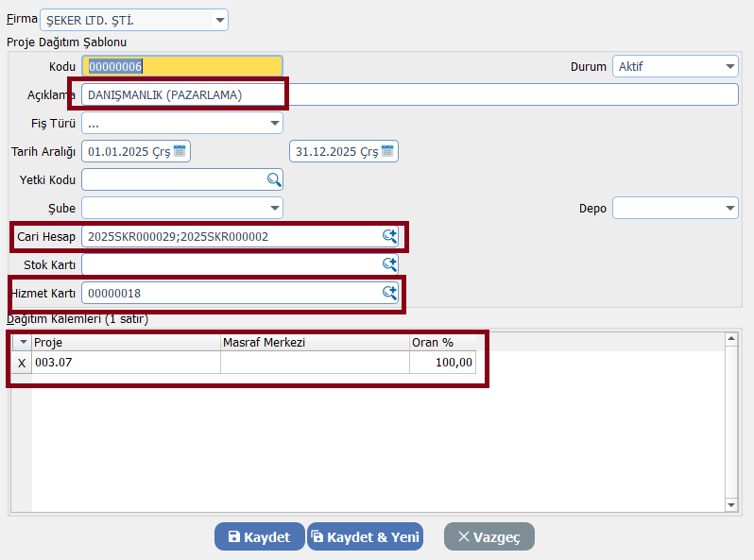Click the Kaydet & Yeni button
Screen dimensions: 754x560
click(365, 536)
